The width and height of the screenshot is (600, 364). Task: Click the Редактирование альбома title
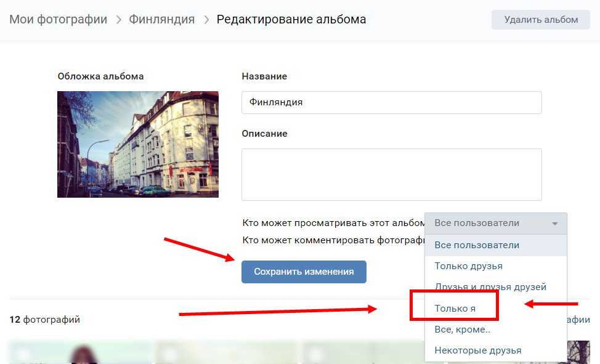pos(291,19)
